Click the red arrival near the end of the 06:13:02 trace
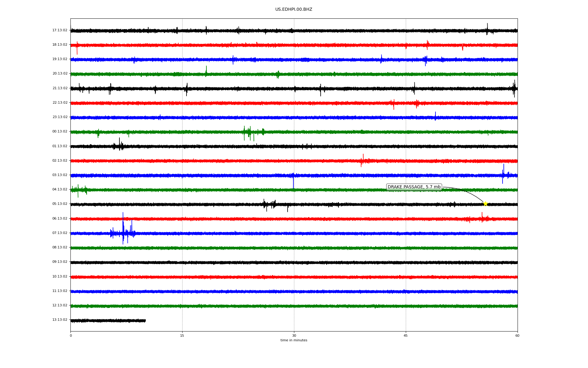The height and width of the screenshot is (368, 588). pos(482,218)
